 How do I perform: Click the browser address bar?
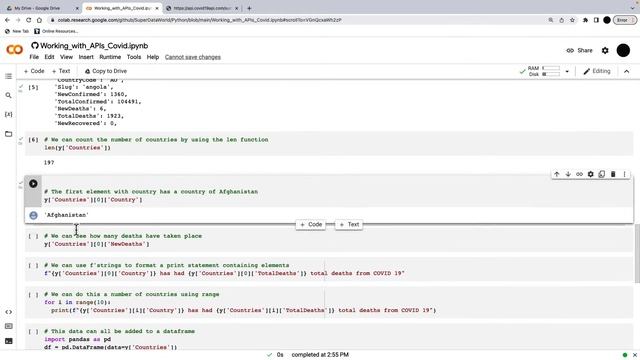pyautogui.click(x=298, y=20)
